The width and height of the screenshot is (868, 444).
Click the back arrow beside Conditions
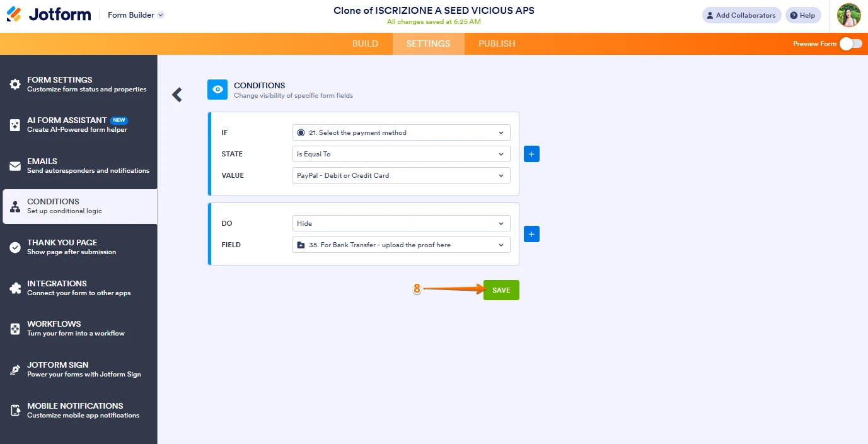click(177, 95)
